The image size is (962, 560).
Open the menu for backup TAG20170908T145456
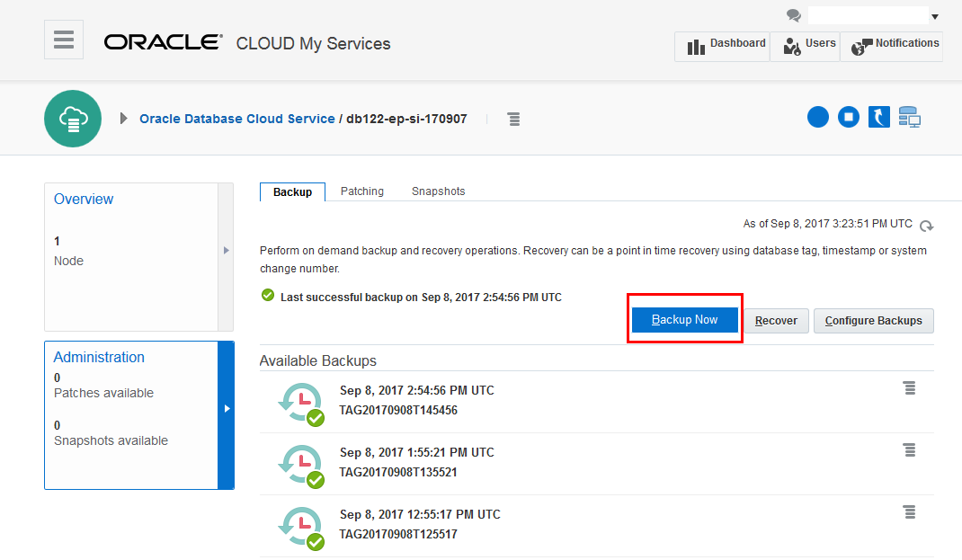[x=909, y=387]
